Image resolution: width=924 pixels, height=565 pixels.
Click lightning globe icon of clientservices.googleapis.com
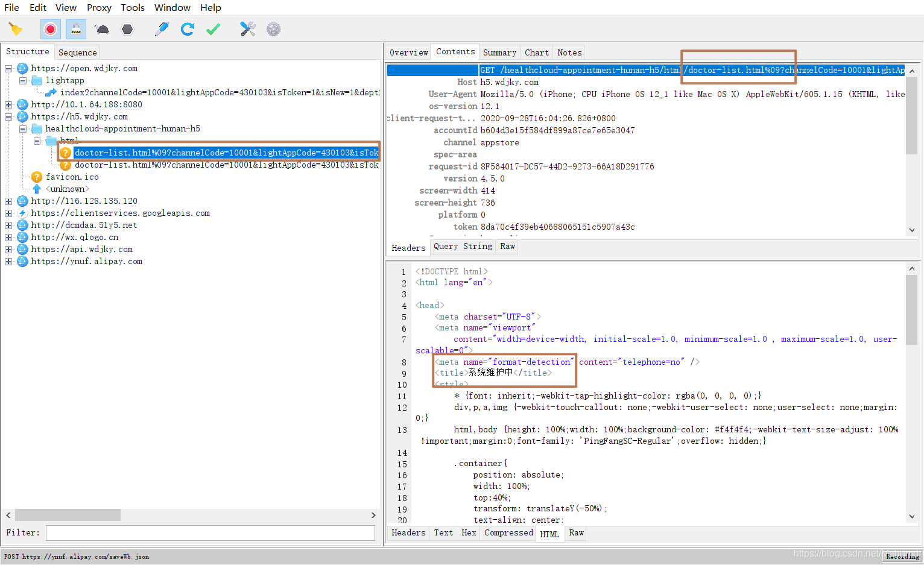pyautogui.click(x=22, y=213)
